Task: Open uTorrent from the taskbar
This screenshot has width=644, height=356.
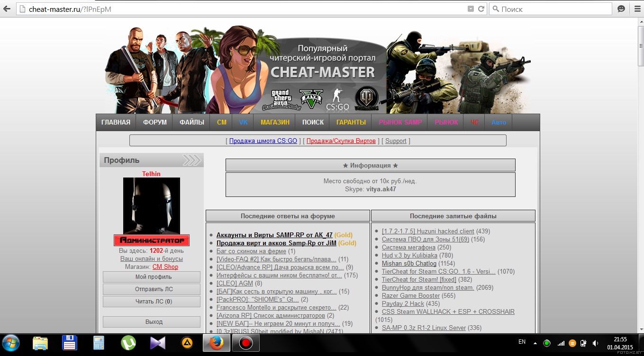Action: coord(128,343)
